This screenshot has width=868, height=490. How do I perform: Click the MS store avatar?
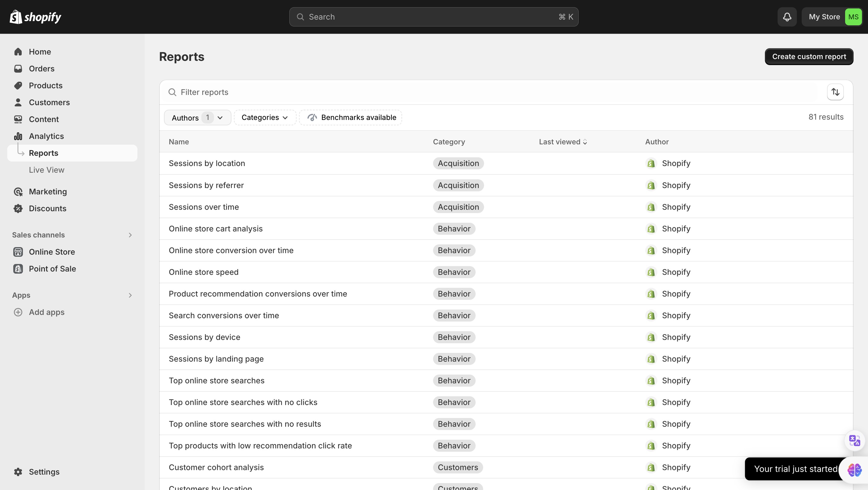[x=853, y=17]
